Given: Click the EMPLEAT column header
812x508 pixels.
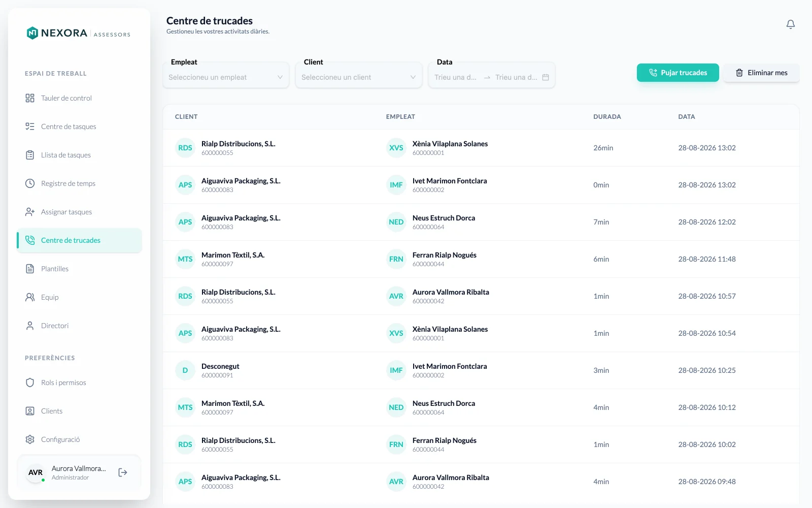Looking at the screenshot, I should coord(400,117).
